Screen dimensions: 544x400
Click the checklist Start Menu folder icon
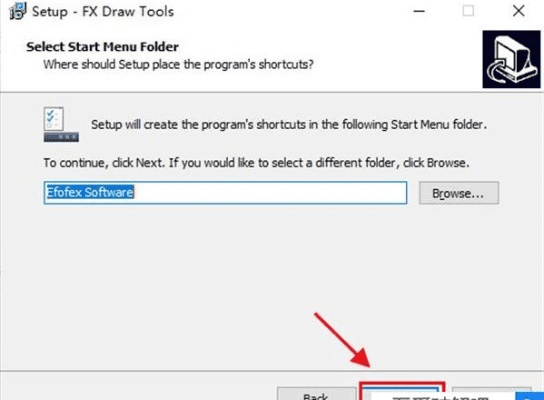61,124
